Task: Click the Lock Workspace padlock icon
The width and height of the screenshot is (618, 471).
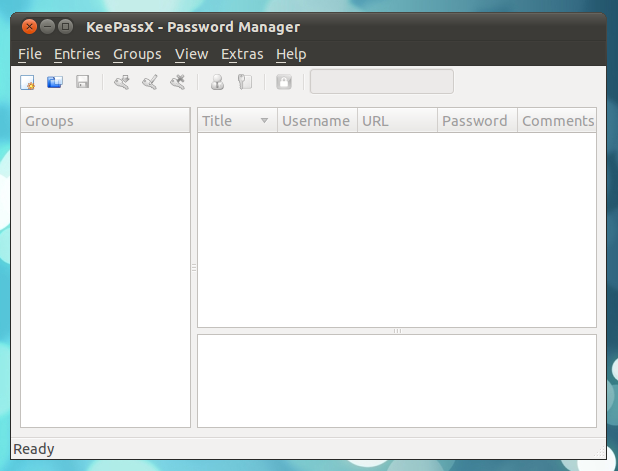Action: (x=284, y=82)
